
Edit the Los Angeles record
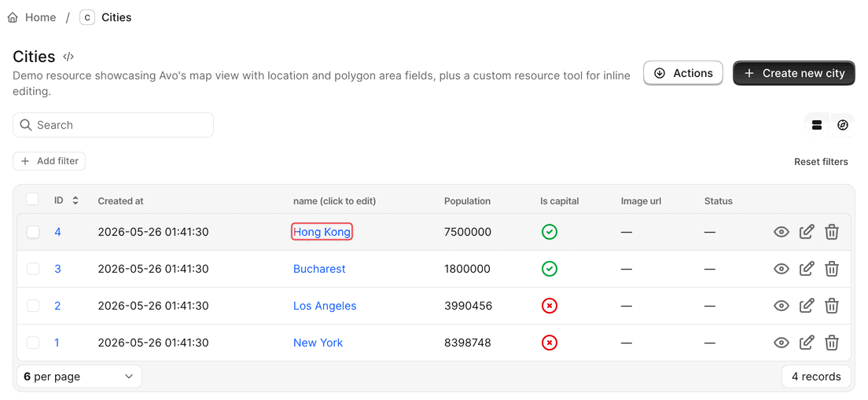(807, 306)
